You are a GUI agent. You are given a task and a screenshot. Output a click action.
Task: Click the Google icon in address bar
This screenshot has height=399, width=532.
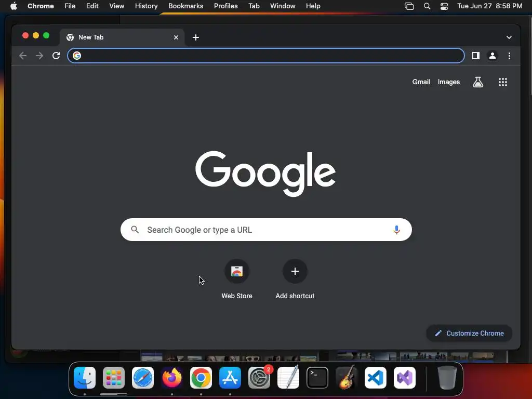[77, 56]
